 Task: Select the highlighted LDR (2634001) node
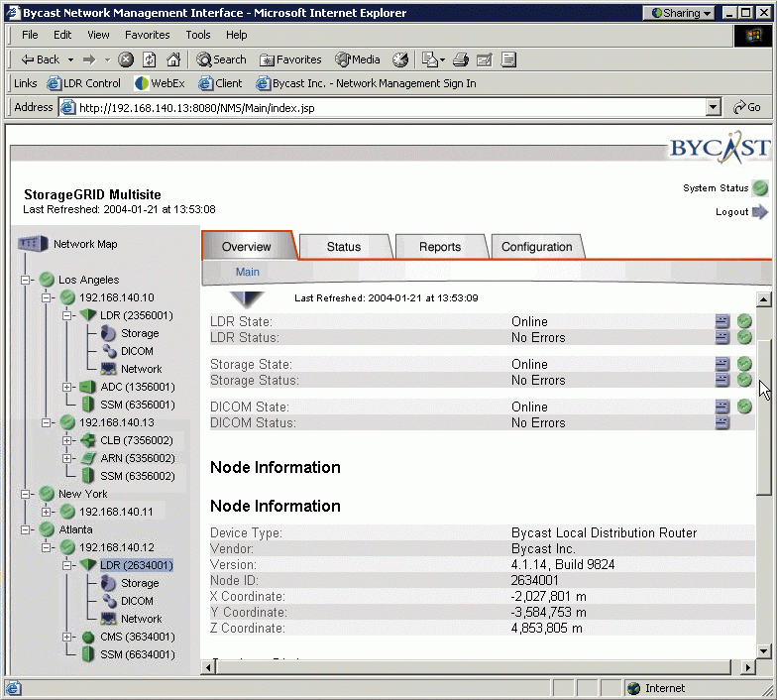137,565
